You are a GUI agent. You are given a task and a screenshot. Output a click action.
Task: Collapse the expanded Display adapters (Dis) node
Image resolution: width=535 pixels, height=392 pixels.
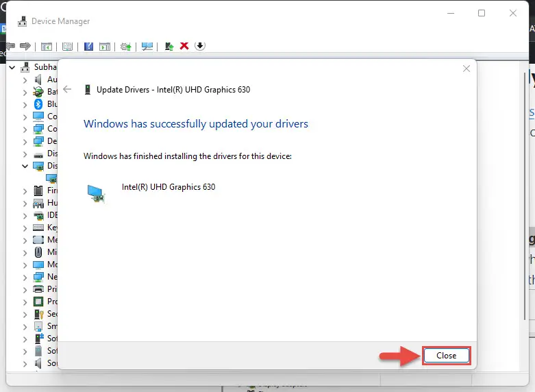[25, 166]
